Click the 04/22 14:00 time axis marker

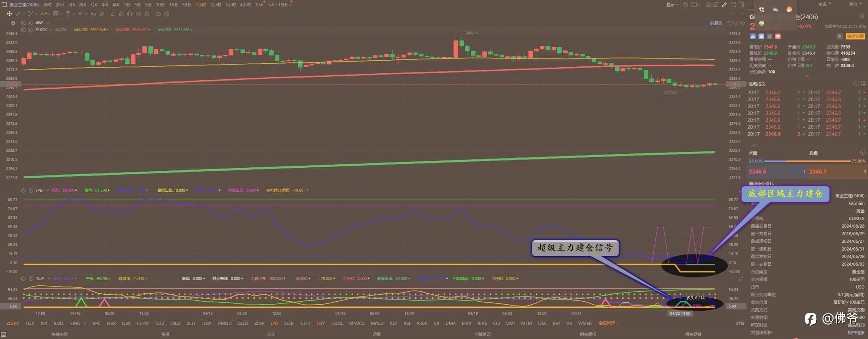tap(680, 313)
